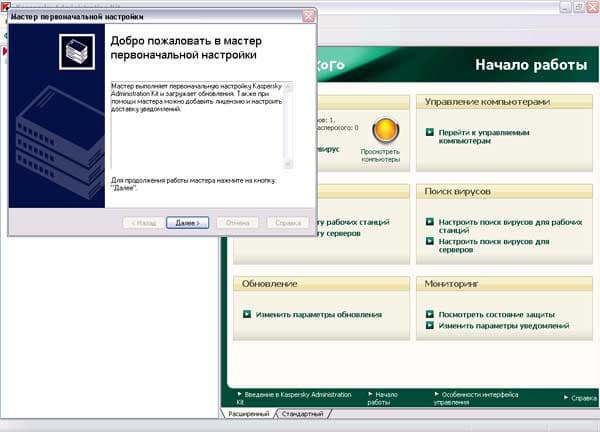600x432 pixels.
Task: Open Посмотреть состояние защиты link
Action: click(496, 315)
